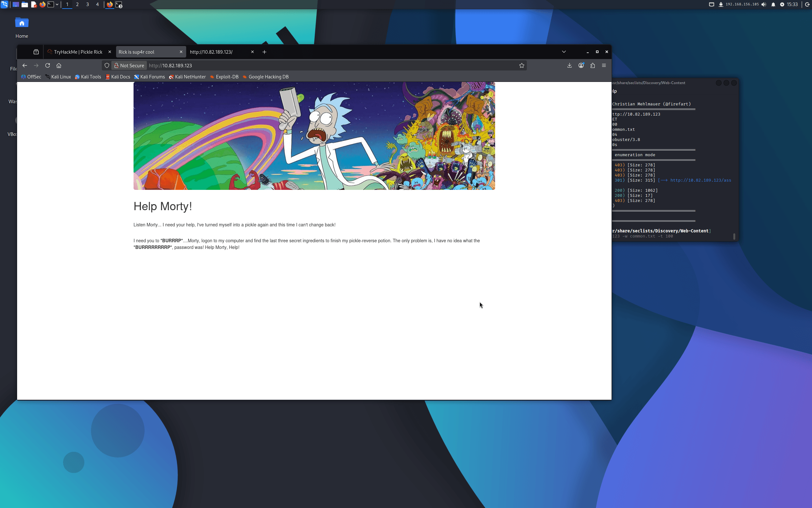Switch to workspace 3

pyautogui.click(x=88, y=4)
